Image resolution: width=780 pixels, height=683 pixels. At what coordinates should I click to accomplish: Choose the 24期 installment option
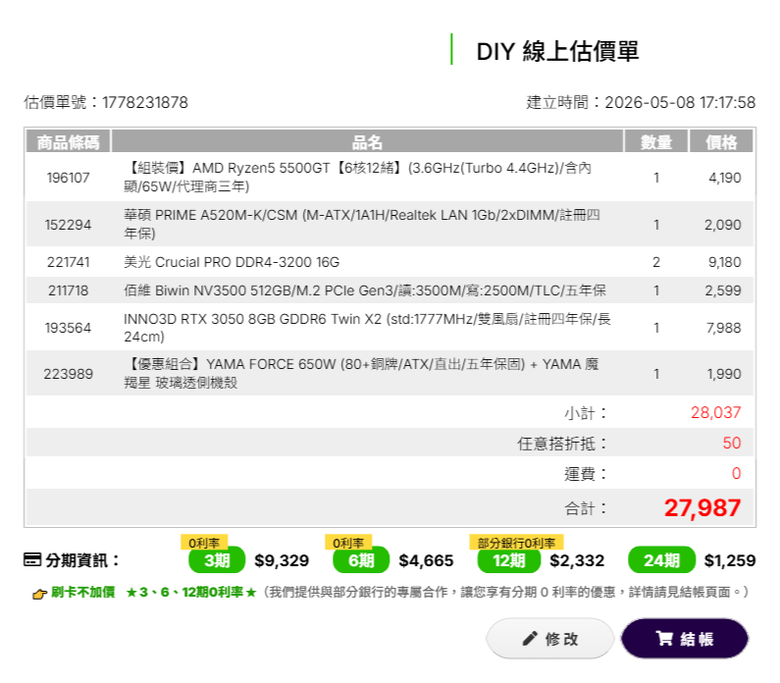(662, 560)
